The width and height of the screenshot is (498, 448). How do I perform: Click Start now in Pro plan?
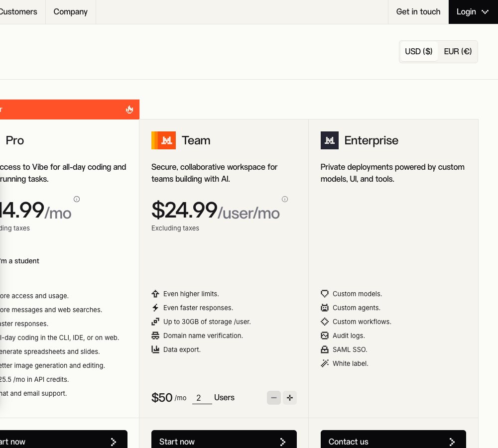(64, 440)
